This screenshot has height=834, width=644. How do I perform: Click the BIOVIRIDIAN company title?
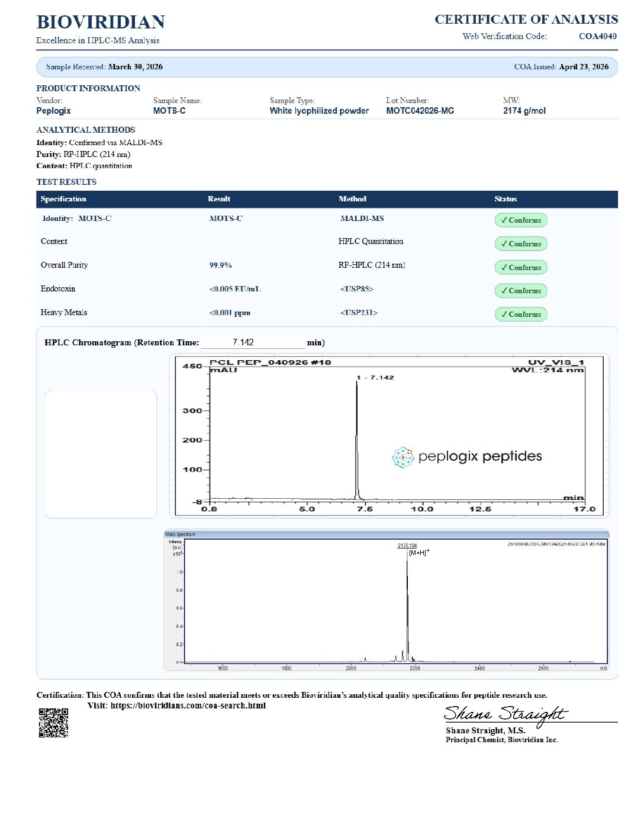101,22
